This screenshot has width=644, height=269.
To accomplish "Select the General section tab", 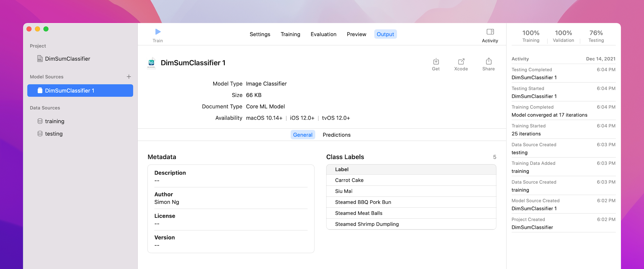I will (303, 135).
